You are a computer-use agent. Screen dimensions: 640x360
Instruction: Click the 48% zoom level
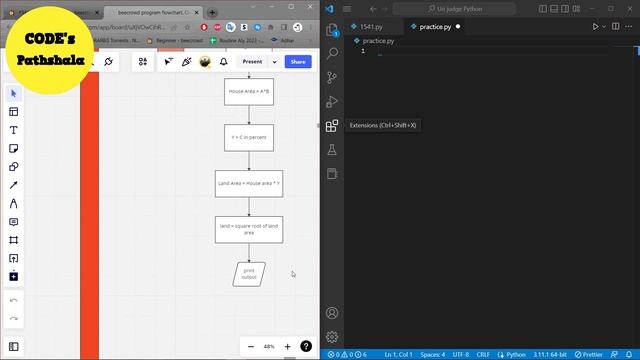(269, 347)
